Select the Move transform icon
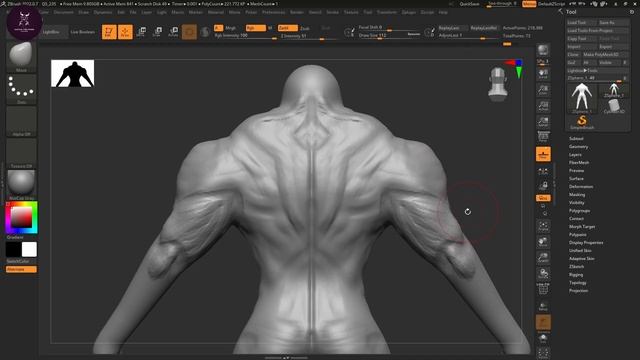 click(x=141, y=32)
